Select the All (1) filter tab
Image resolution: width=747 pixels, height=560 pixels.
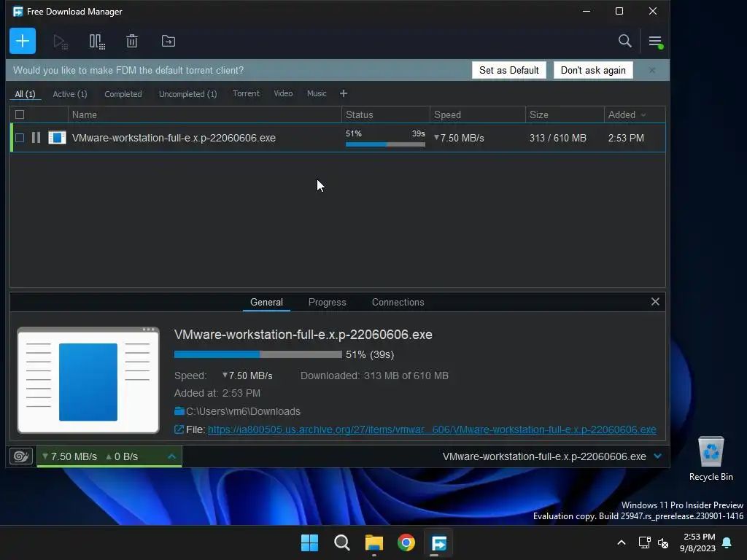coord(26,94)
